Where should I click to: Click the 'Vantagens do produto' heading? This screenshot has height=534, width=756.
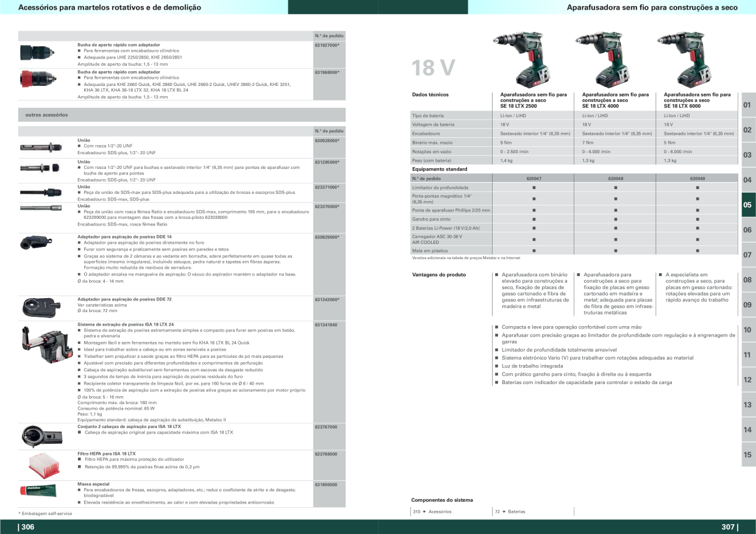click(x=439, y=275)
